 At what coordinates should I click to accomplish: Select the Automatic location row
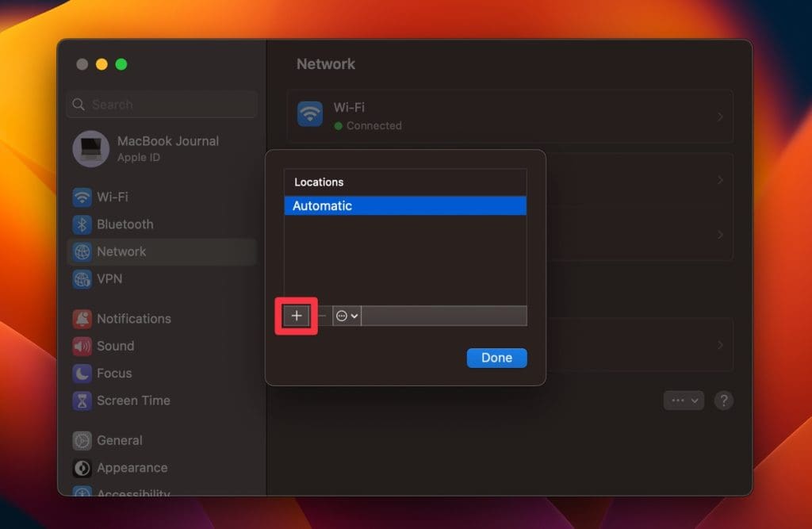point(405,205)
